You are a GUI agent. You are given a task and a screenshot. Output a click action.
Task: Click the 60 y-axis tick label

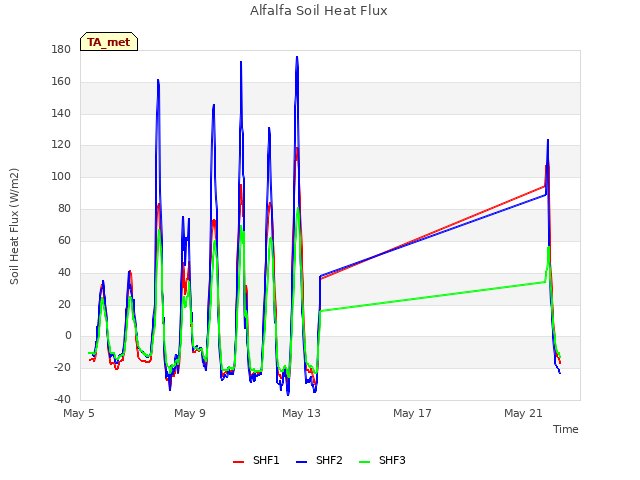point(64,240)
